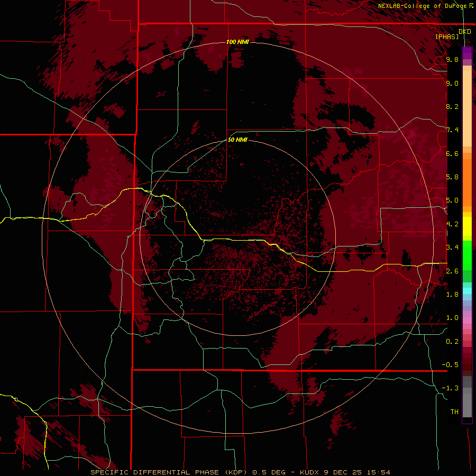This screenshot has width=476, height=476.
Task: Click the 4.2 legend value
Action: tap(452, 224)
